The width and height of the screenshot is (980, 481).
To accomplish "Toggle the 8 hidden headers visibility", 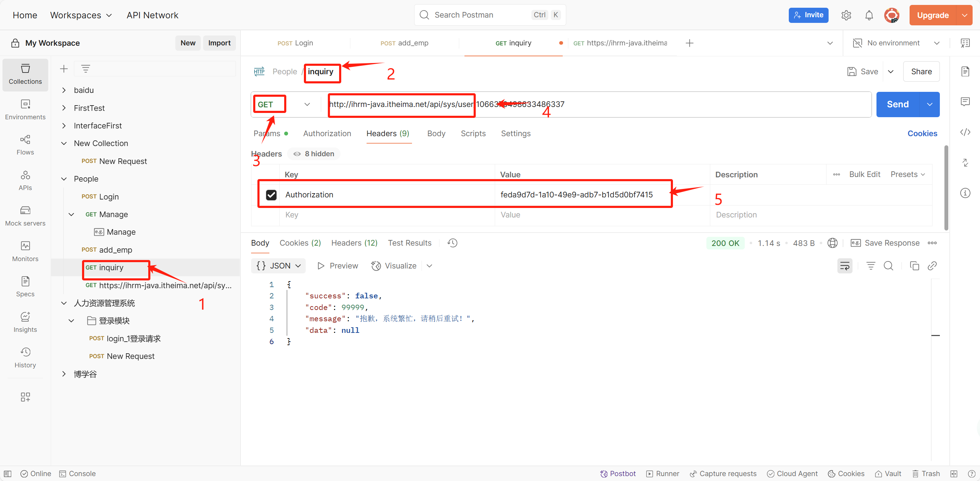I will [314, 154].
